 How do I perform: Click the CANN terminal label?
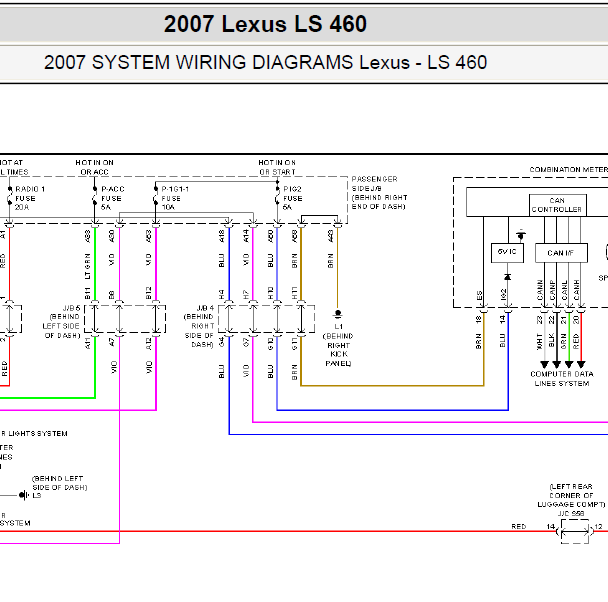click(x=540, y=290)
